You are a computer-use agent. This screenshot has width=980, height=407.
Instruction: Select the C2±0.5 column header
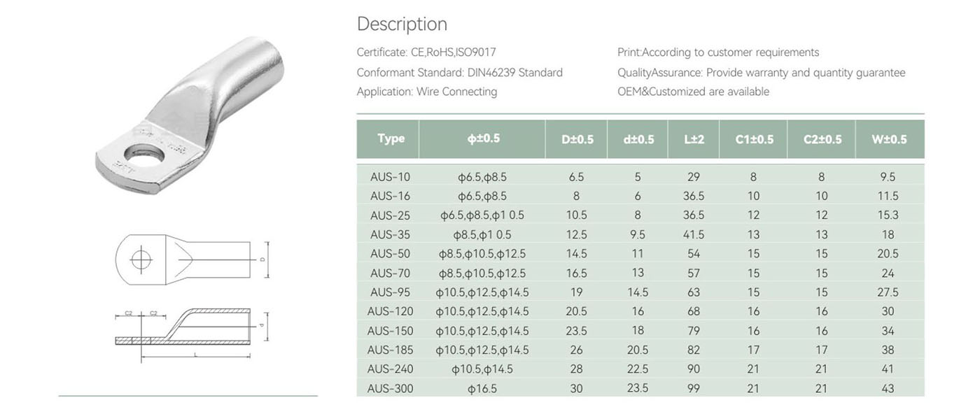coord(822,139)
